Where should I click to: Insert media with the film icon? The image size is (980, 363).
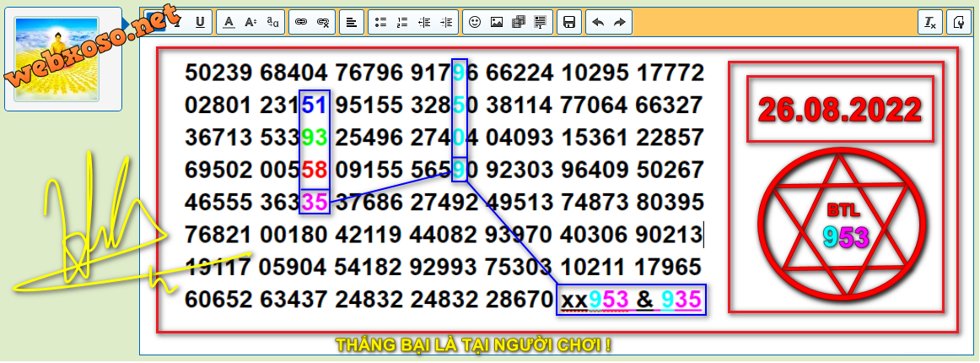519,23
